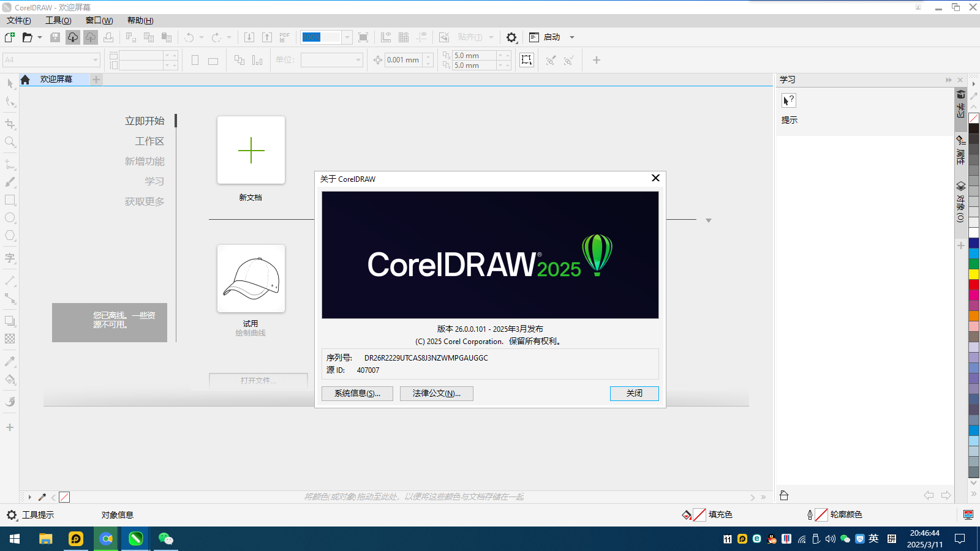
Task: Click the System Info button
Action: coord(357,394)
